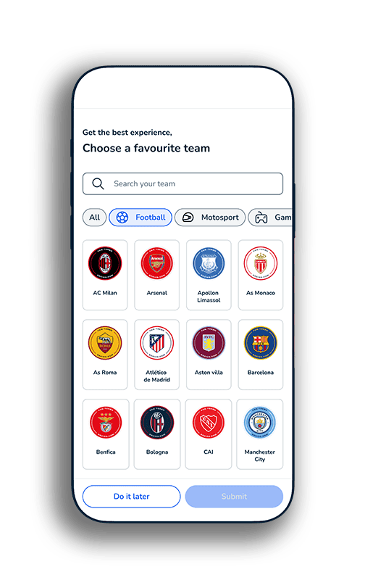Filter teams by Motosport
This screenshot has height=588, width=365.
click(210, 218)
